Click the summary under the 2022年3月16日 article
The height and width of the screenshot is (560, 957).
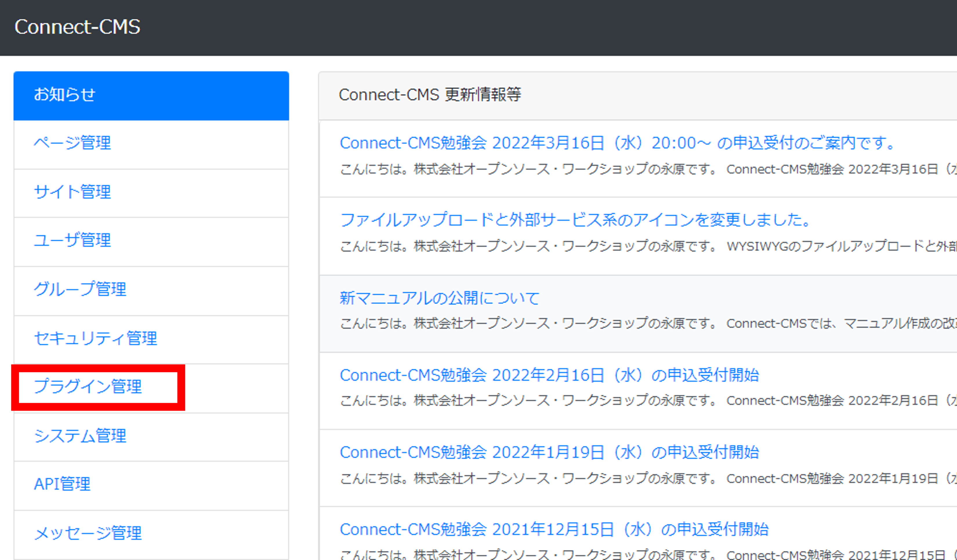648,169
